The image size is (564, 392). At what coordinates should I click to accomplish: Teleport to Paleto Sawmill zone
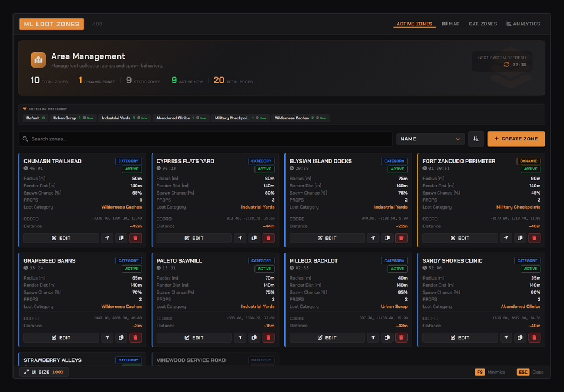[x=240, y=337]
